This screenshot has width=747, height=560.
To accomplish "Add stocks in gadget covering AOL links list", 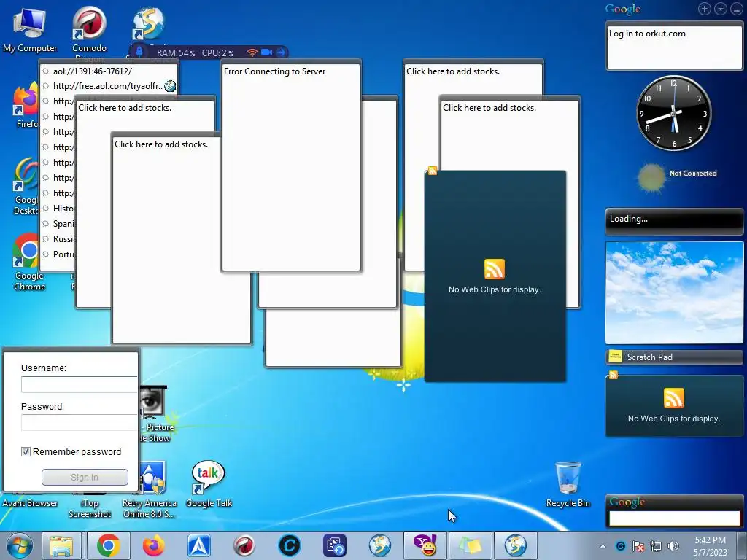I will [125, 108].
